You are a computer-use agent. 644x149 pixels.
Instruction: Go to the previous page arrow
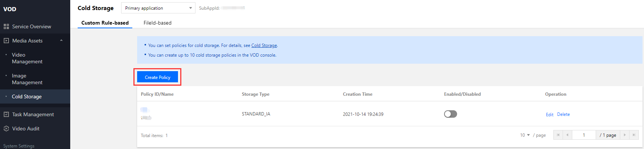point(567,135)
